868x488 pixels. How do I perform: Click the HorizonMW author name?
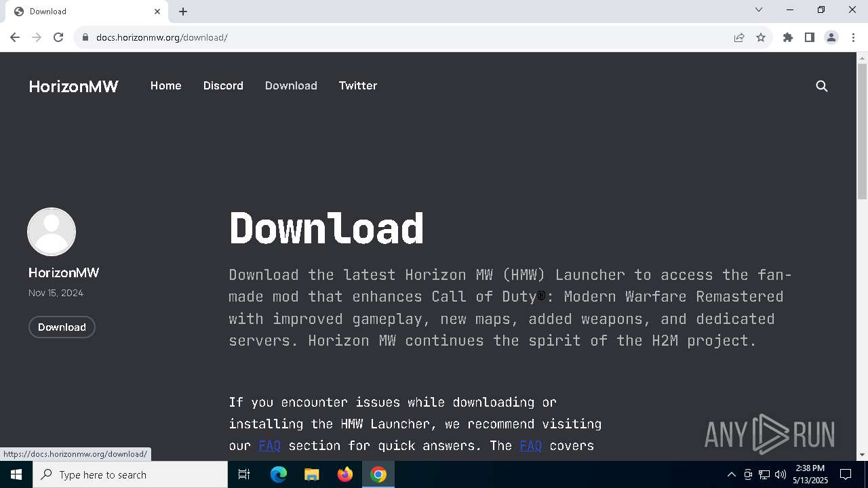[x=64, y=272]
